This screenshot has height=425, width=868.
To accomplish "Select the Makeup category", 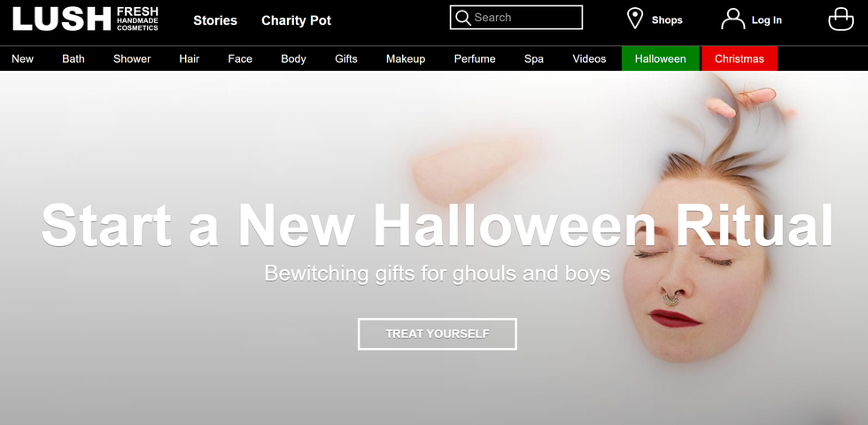I will tap(406, 58).
